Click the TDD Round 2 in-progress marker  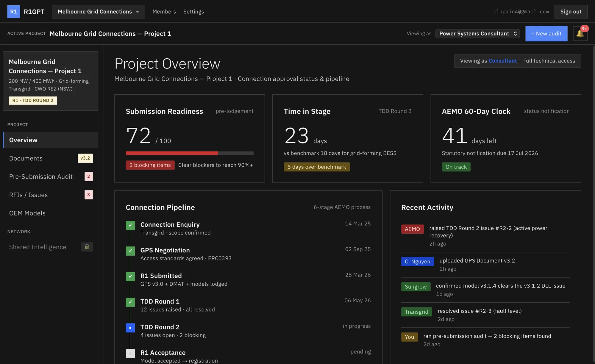coord(130,328)
